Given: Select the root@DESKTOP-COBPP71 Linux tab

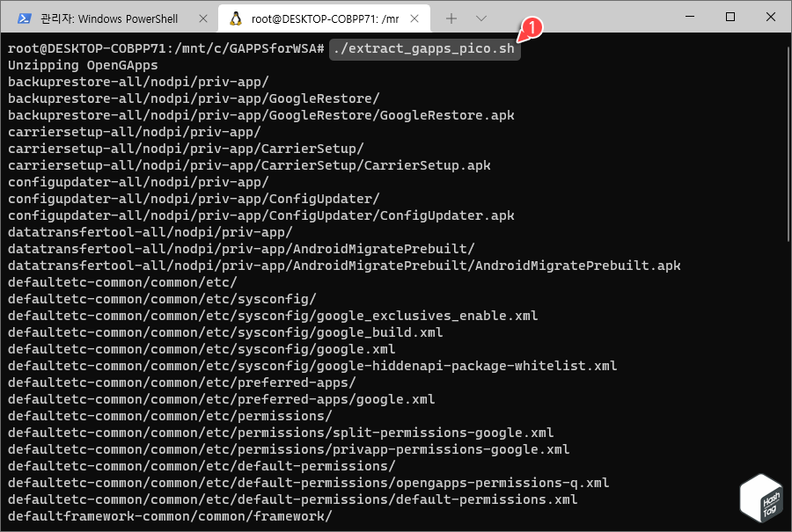Looking at the screenshot, I should click(x=324, y=18).
